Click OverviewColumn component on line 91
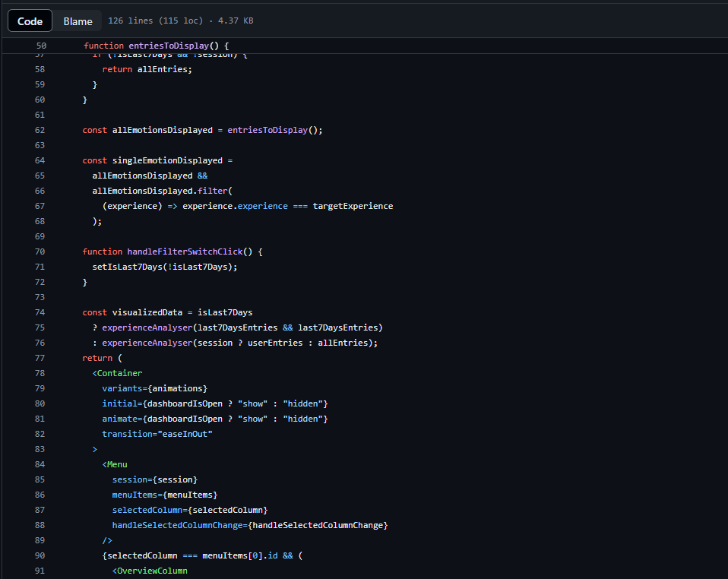This screenshot has width=728, height=579. tap(151, 571)
